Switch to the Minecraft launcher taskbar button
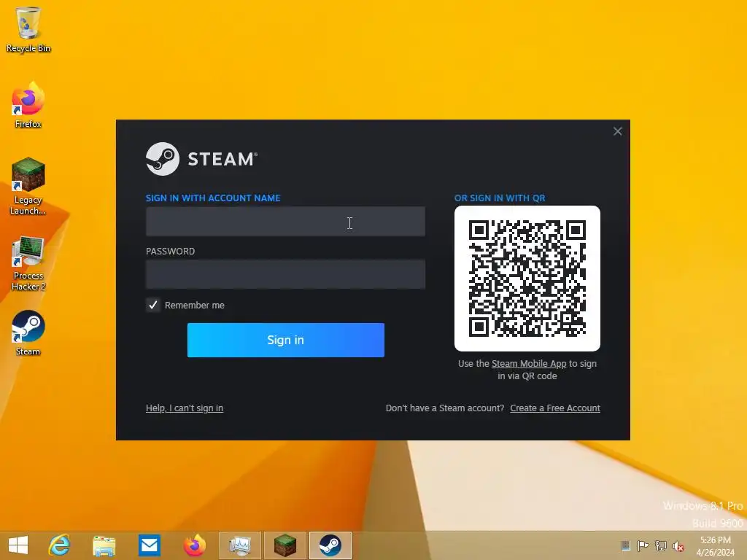Screen dimensions: 747x560 (x=285, y=545)
